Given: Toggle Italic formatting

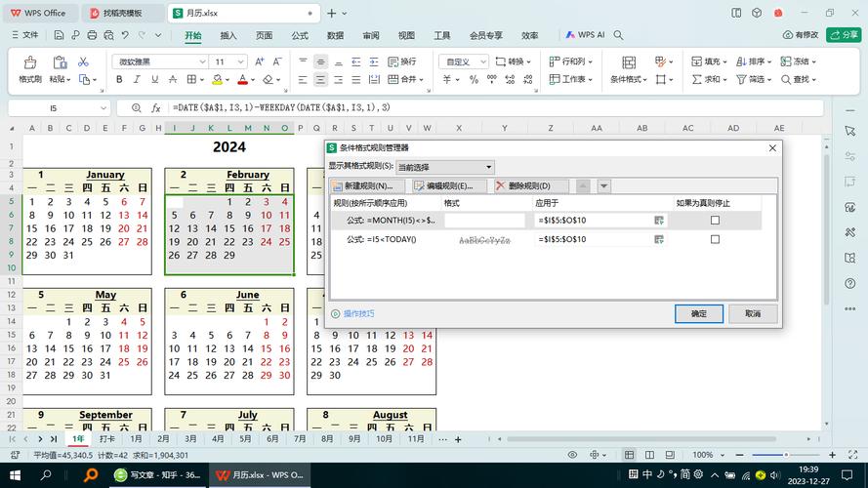Looking at the screenshot, I should click(x=137, y=80).
